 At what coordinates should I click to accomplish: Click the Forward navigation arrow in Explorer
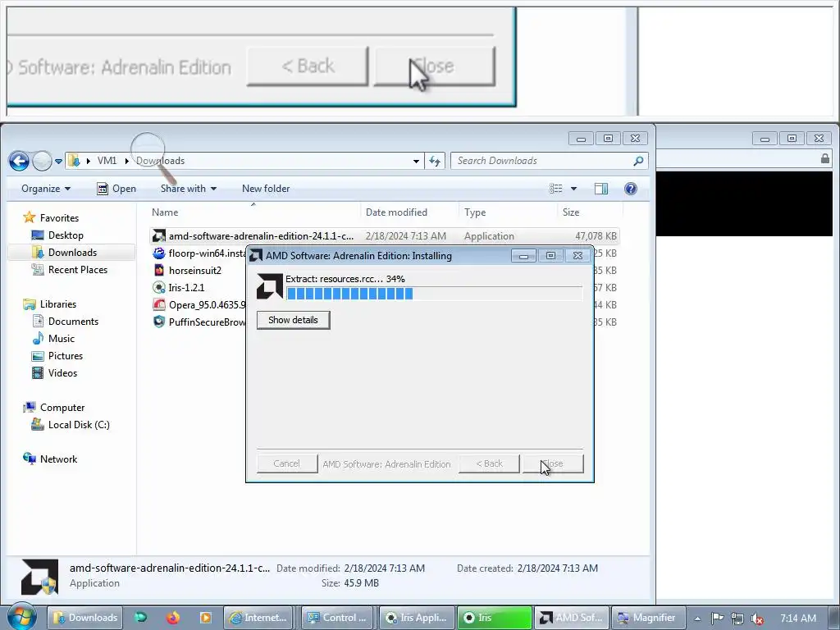(42, 161)
